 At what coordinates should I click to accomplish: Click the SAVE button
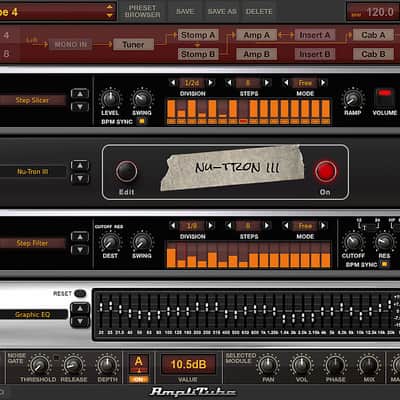point(185,11)
